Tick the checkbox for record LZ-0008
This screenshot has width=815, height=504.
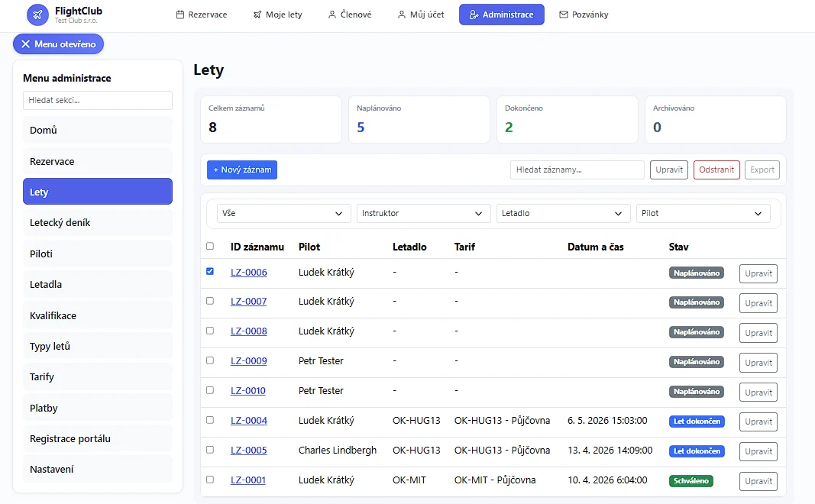click(210, 331)
